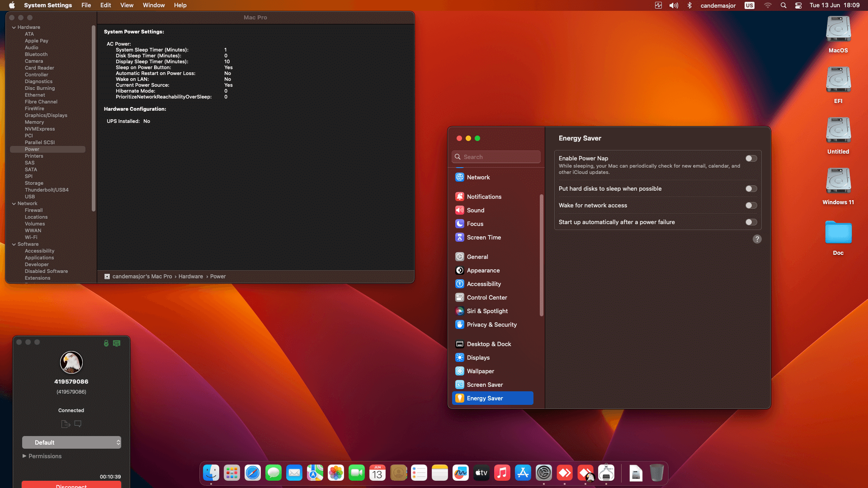868x488 pixels.
Task: Expand the Permissions disclosure triangle
Action: (24, 456)
